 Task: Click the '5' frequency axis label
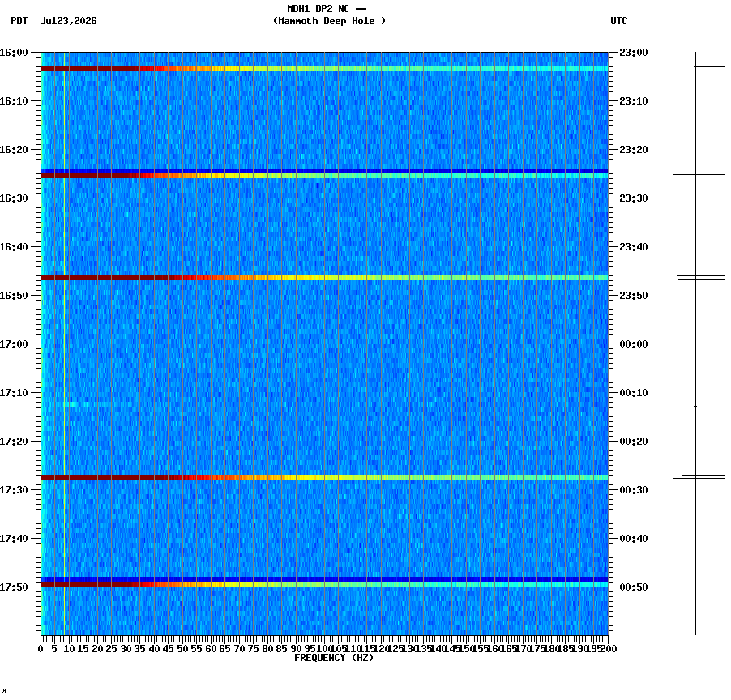click(54, 649)
